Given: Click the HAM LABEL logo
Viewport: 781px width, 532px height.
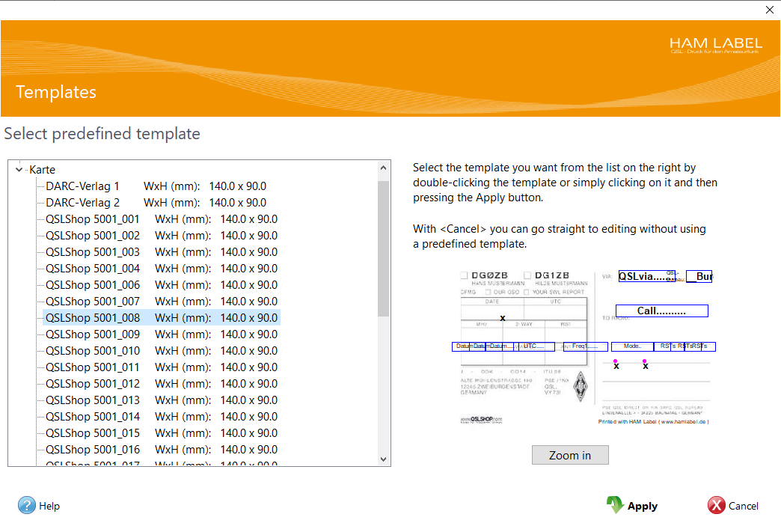Looking at the screenshot, I should point(716,45).
